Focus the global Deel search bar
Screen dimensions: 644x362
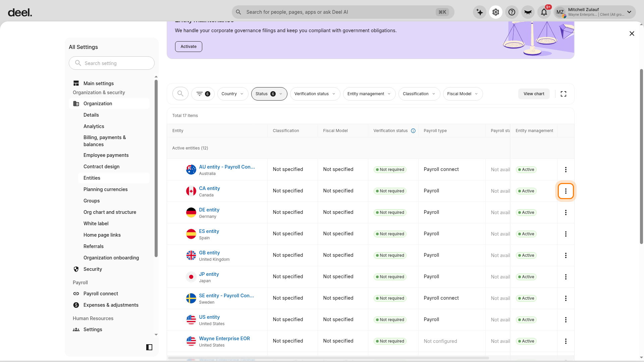(x=343, y=12)
